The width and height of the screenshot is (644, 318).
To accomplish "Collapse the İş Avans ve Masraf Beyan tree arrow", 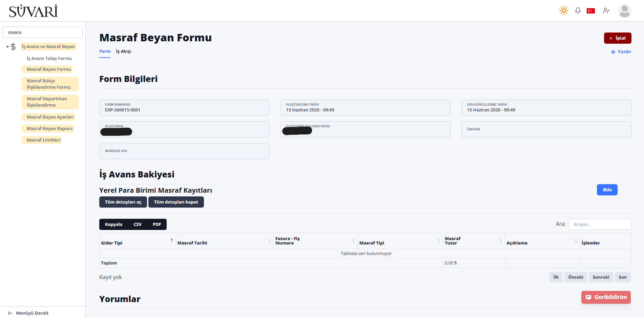I will [x=7, y=47].
